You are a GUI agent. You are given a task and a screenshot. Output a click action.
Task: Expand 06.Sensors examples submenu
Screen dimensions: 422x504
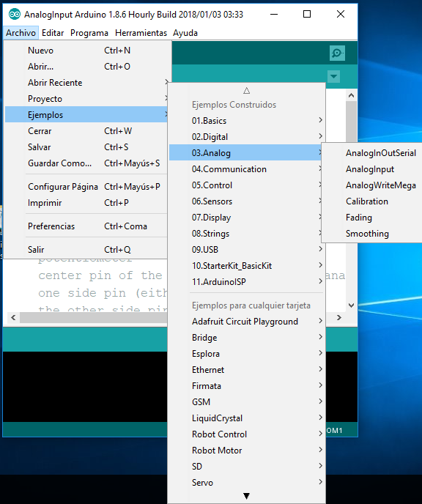[x=246, y=201]
